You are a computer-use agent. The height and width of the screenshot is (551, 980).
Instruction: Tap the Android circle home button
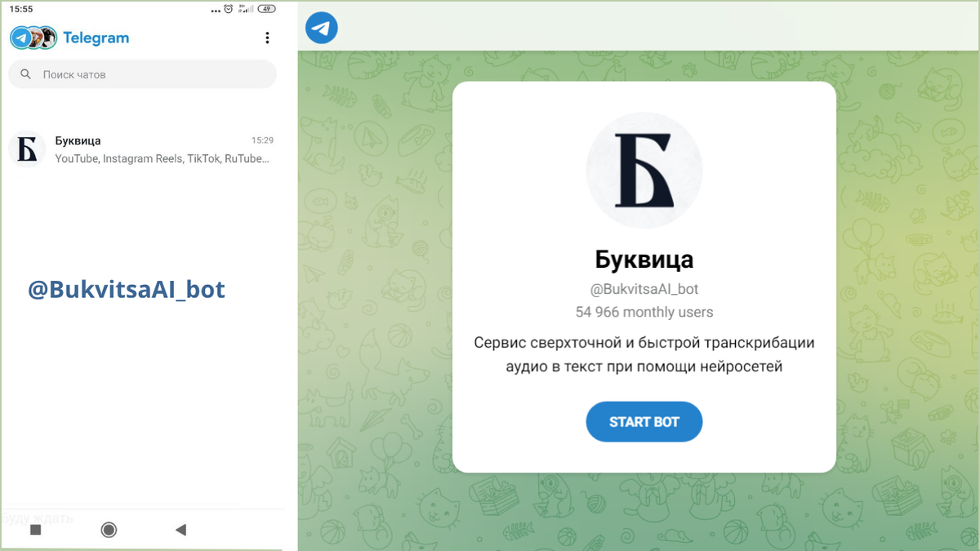(109, 530)
